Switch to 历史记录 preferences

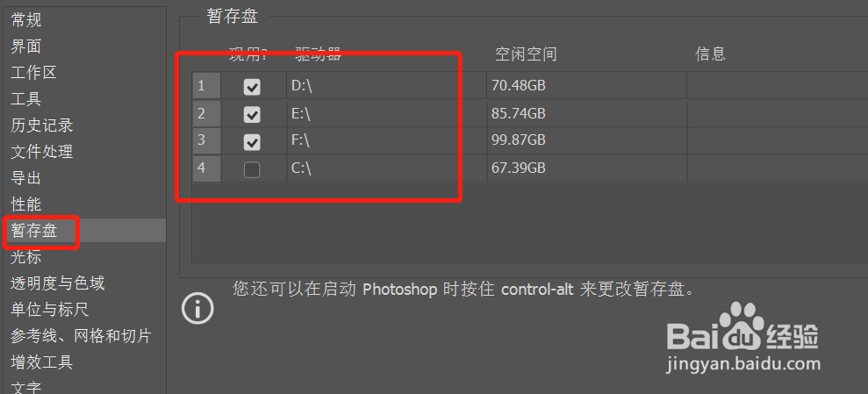tap(42, 125)
